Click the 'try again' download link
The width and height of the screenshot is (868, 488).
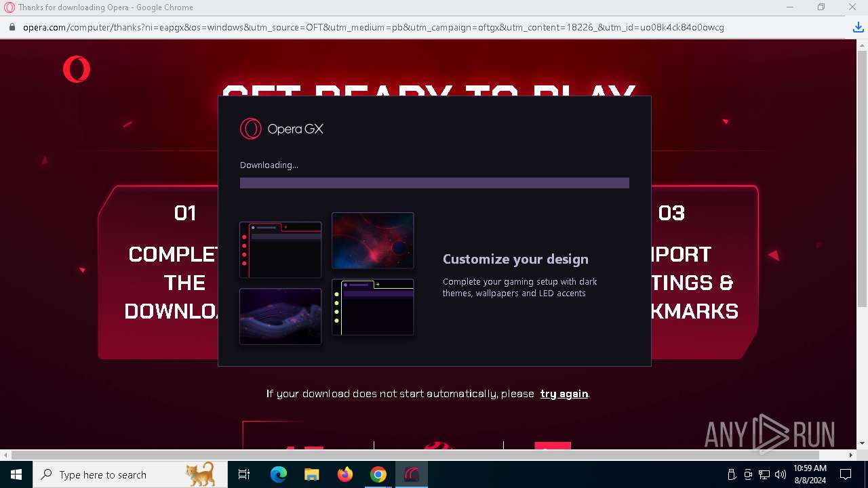pos(564,394)
